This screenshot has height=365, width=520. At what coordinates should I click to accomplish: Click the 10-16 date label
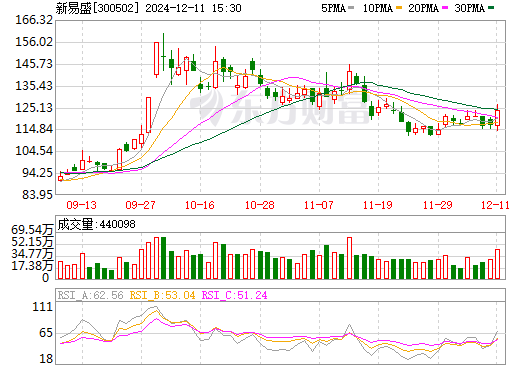pos(200,205)
